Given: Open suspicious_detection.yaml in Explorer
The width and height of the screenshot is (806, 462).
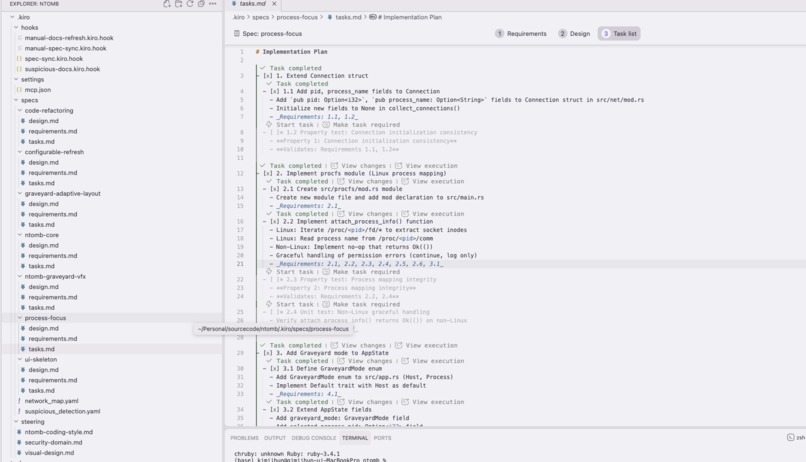Looking at the screenshot, I should [x=62, y=411].
